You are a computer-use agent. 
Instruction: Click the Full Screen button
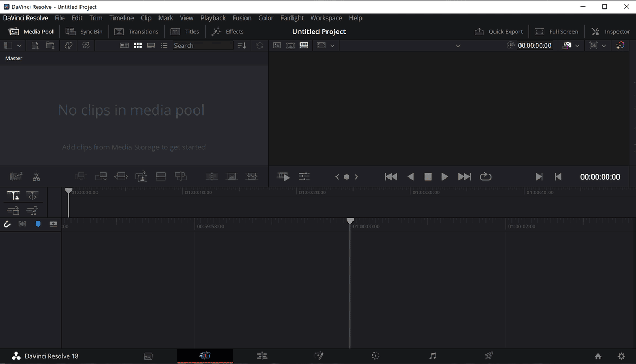coord(556,32)
